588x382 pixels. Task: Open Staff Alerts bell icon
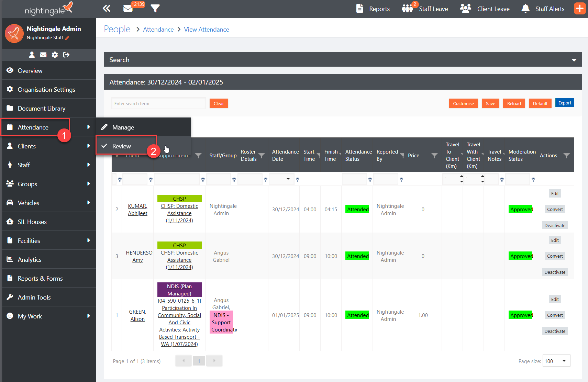click(x=525, y=8)
